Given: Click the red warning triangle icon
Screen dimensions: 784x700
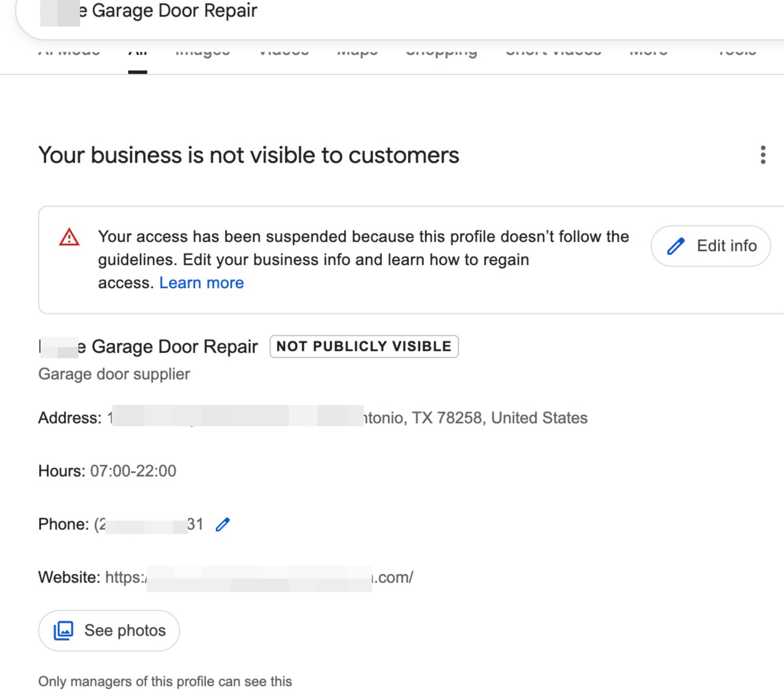Looking at the screenshot, I should [x=69, y=237].
